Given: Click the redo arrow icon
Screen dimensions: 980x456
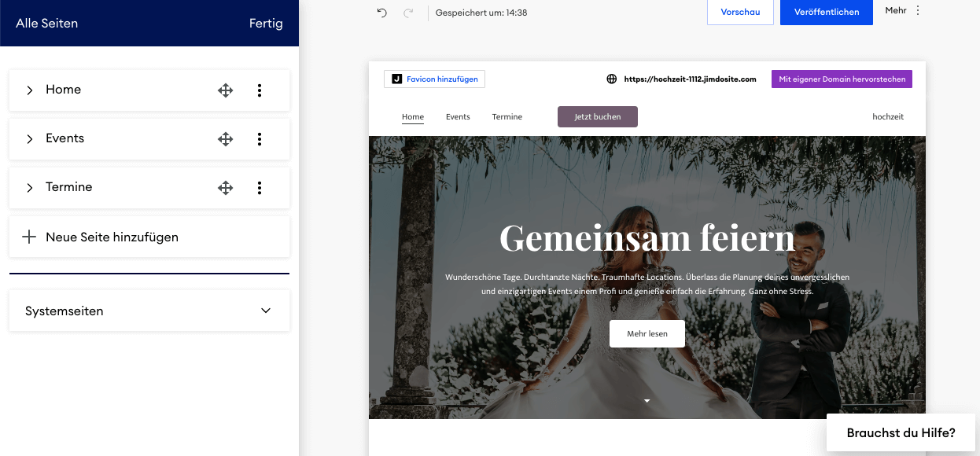Looking at the screenshot, I should [408, 13].
